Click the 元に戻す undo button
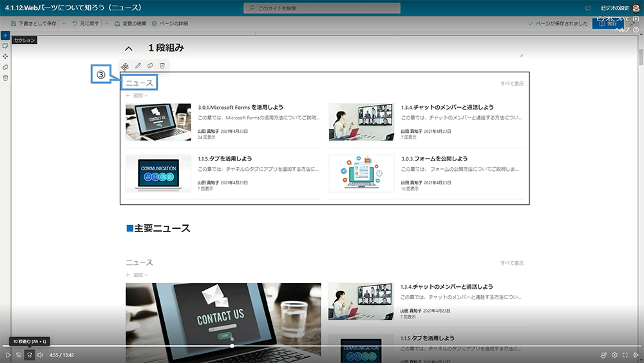 (86, 23)
